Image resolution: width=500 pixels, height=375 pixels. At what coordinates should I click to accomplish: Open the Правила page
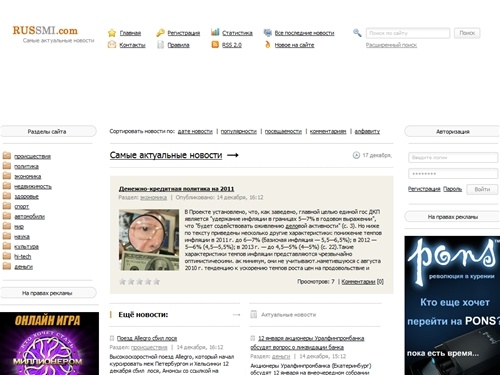click(x=178, y=45)
